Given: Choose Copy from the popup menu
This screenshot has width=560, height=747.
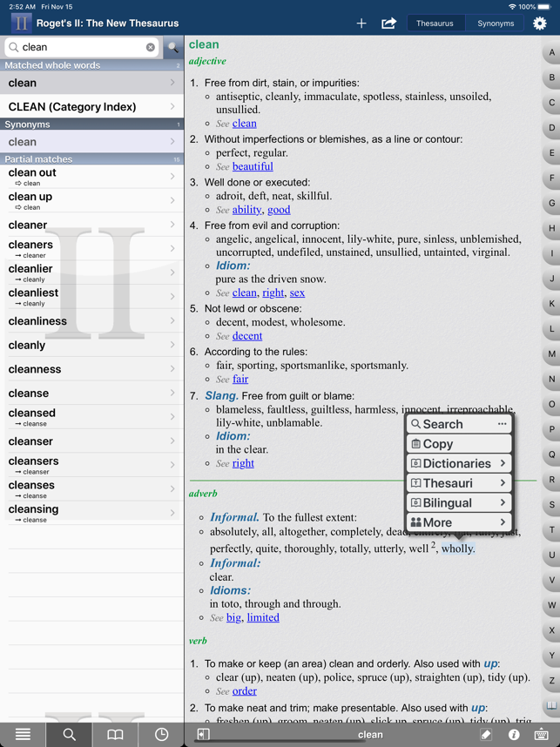Looking at the screenshot, I should coord(459,444).
